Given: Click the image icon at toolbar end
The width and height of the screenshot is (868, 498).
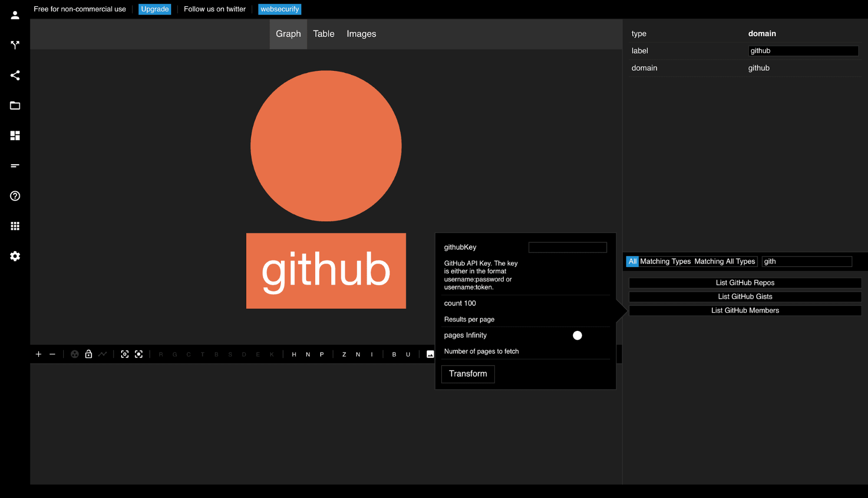Looking at the screenshot, I should tap(430, 354).
